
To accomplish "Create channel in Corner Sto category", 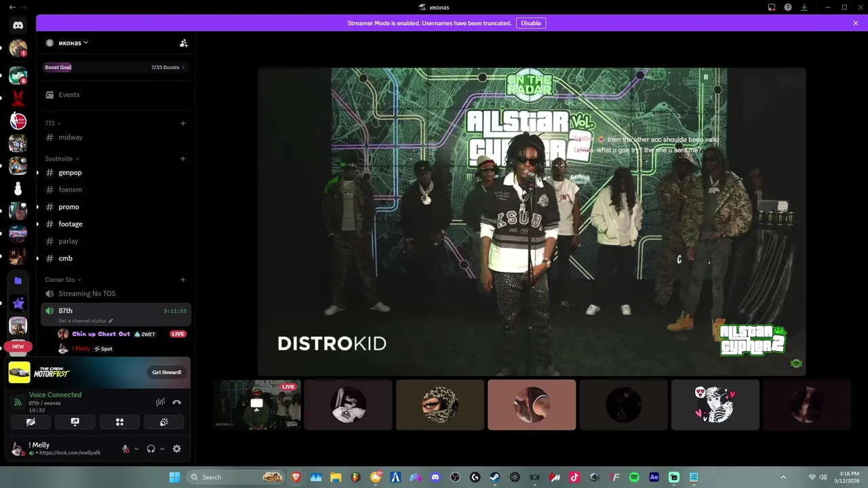I will point(183,280).
